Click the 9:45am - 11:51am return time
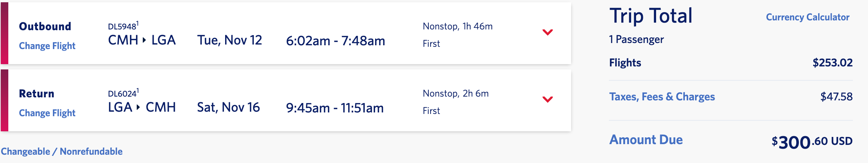The height and width of the screenshot is (163, 868). 335,108
